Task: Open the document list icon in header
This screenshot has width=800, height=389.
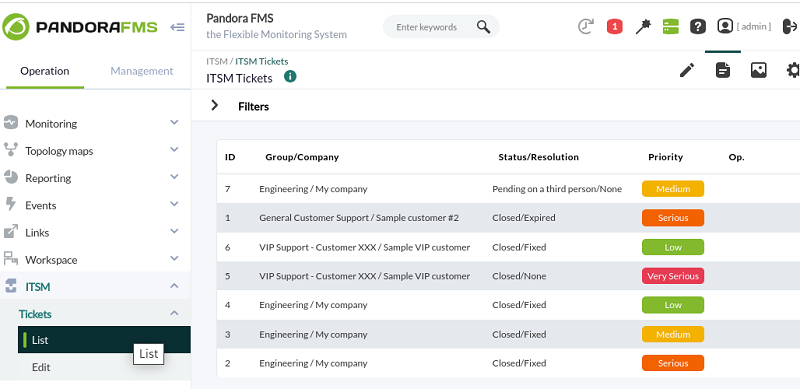Action: (722, 70)
